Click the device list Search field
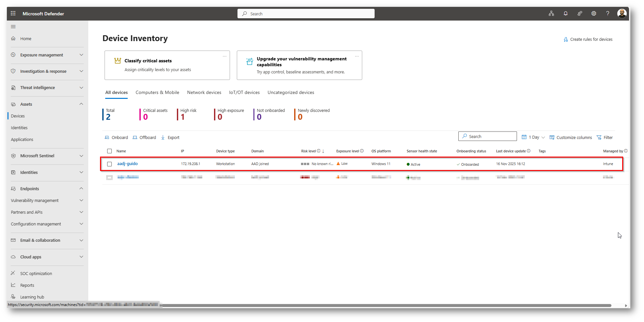 coord(488,136)
